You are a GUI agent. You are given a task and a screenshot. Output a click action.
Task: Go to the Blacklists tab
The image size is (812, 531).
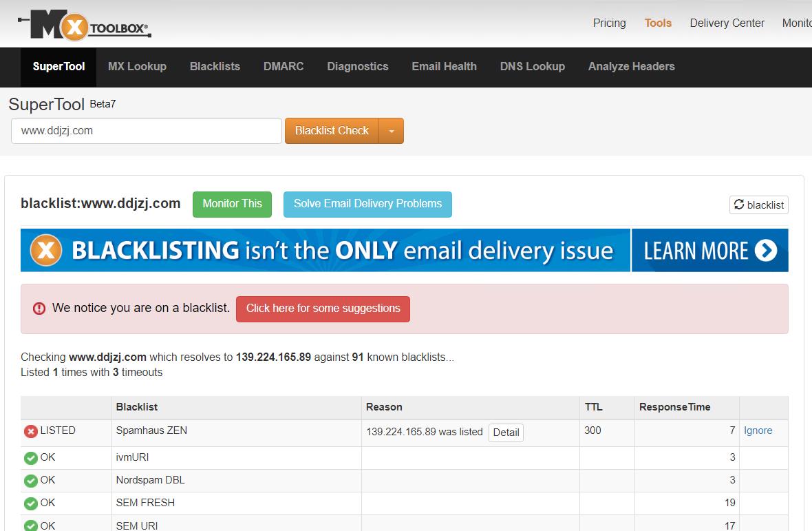coord(215,67)
